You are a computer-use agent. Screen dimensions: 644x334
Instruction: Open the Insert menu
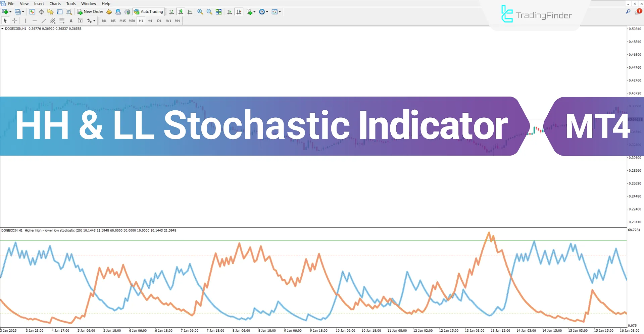pyautogui.click(x=39, y=4)
